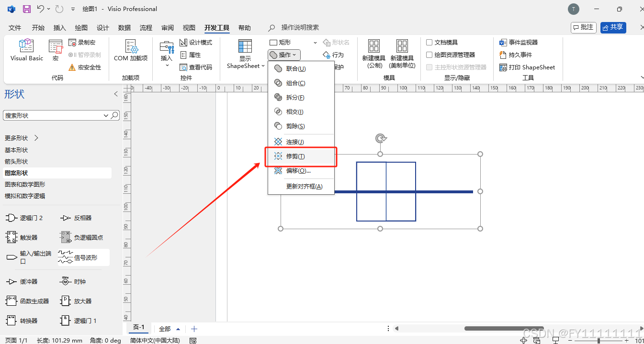The image size is (644, 344).
Task: Select the 矩形 drawing tool
Action: tap(281, 43)
